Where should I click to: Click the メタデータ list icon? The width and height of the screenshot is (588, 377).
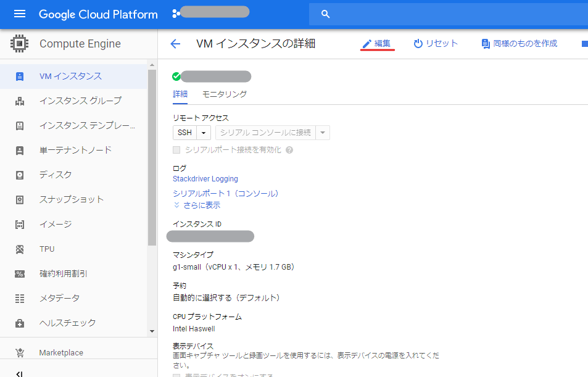(x=20, y=299)
